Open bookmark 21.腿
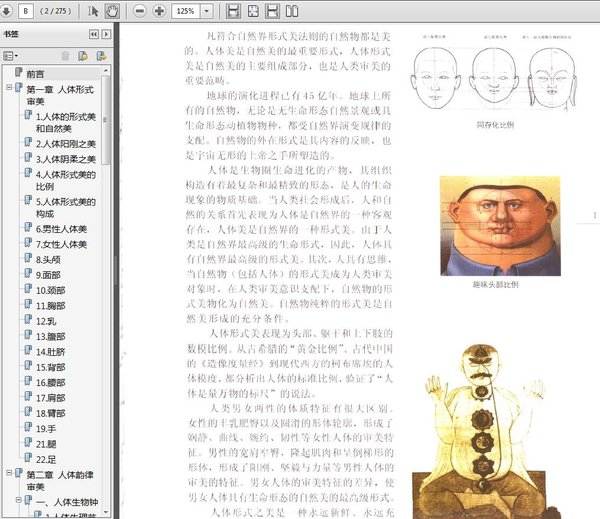 coord(46,444)
